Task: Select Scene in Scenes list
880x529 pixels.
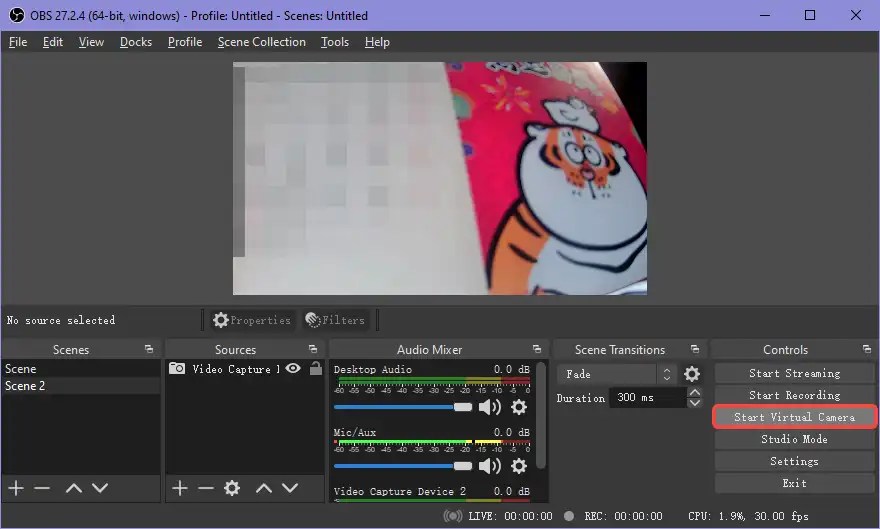Action: tap(81, 369)
